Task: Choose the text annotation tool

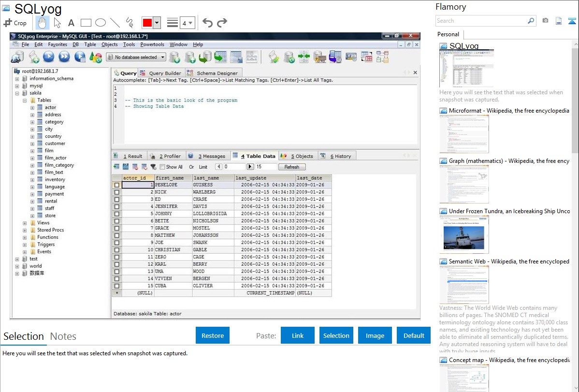Action: pos(71,23)
